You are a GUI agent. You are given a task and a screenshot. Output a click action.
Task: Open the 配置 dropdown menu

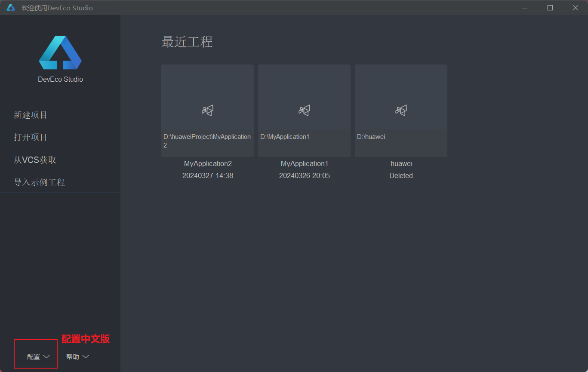click(39, 357)
